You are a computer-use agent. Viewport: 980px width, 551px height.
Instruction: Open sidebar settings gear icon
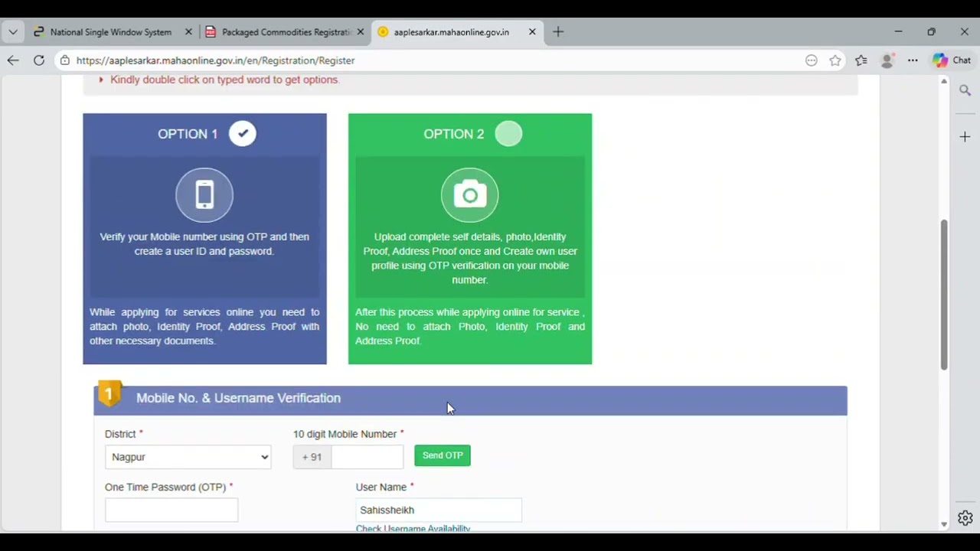coord(965,518)
